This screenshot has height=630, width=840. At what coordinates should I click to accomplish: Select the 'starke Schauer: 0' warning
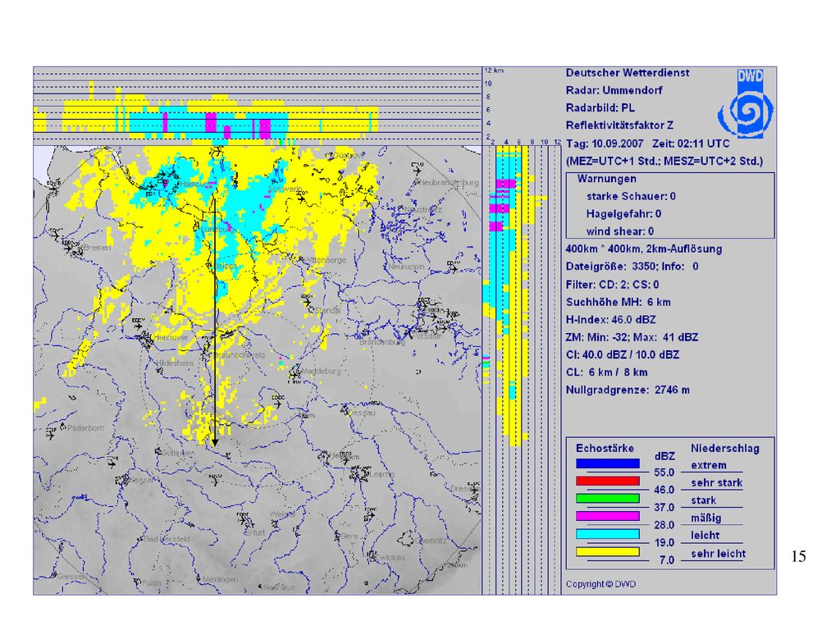631,197
